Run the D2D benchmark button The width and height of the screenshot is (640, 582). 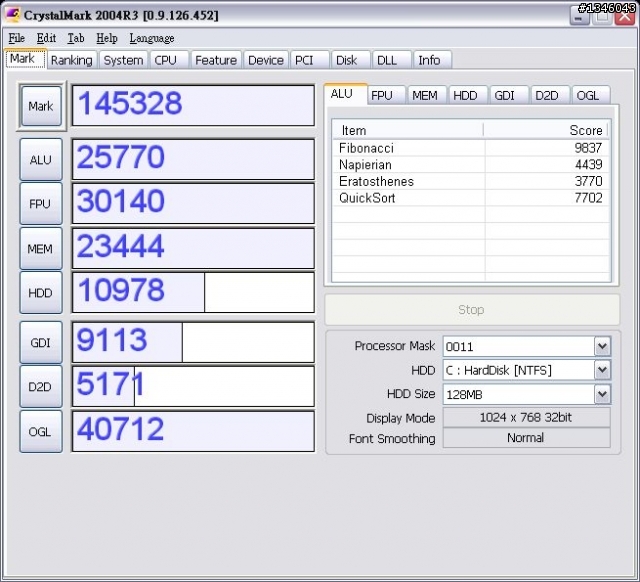[41, 387]
